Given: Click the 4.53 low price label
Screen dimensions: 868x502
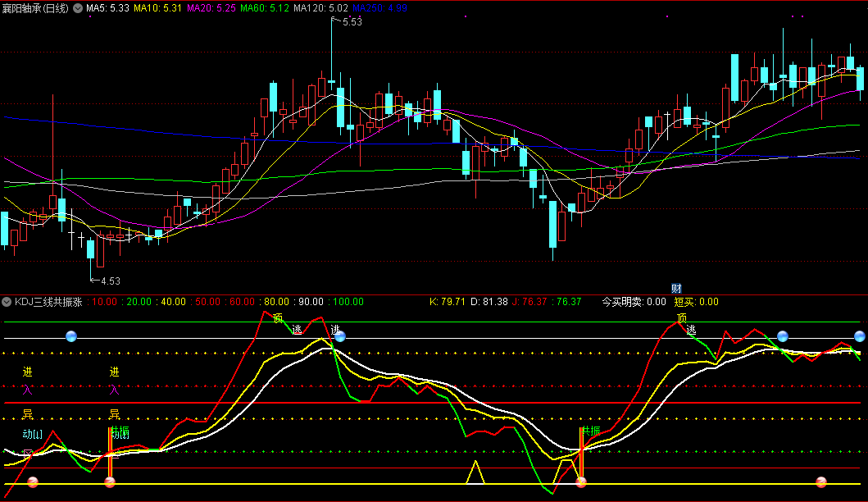Looking at the screenshot, I should point(110,281).
